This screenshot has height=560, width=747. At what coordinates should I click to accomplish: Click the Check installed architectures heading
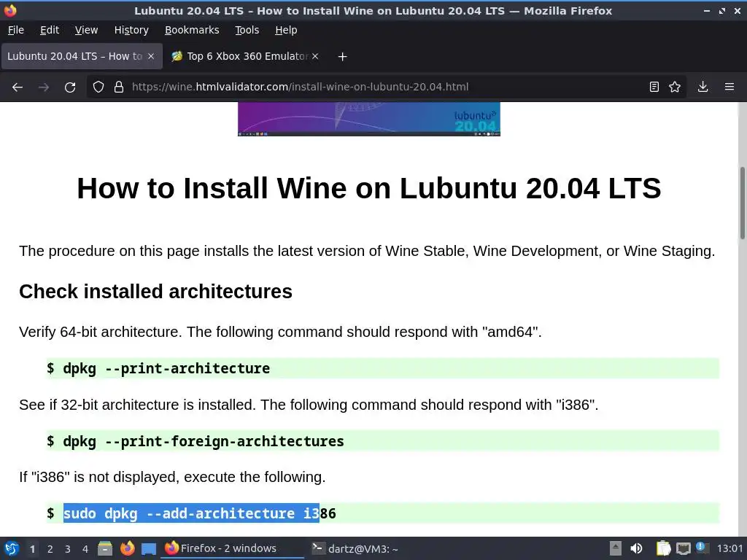(x=156, y=292)
